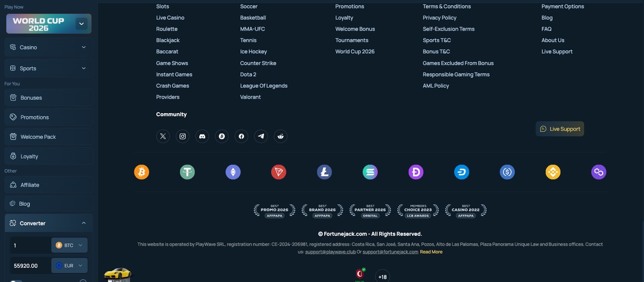Open the About Us footer link
644x282 pixels.
pyautogui.click(x=553, y=40)
